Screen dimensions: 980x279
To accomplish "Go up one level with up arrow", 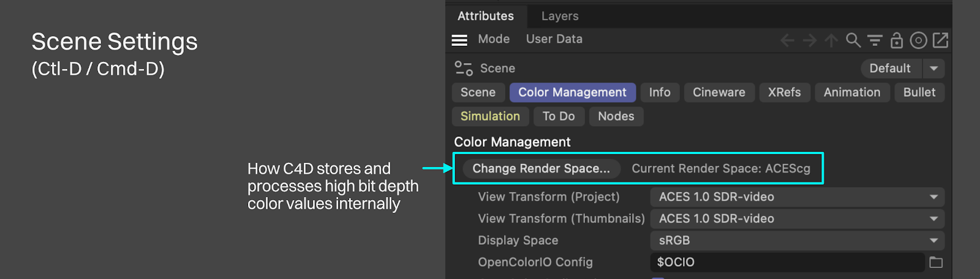I will click(x=831, y=40).
